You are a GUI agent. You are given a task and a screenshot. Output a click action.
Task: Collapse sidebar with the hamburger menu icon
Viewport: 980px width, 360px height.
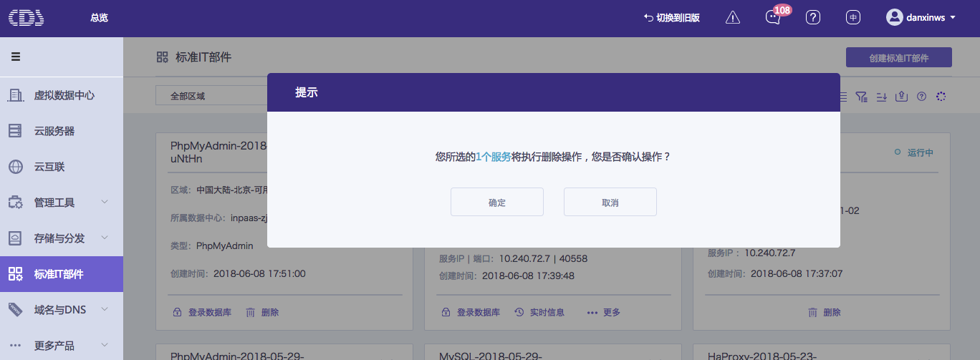pyautogui.click(x=16, y=57)
